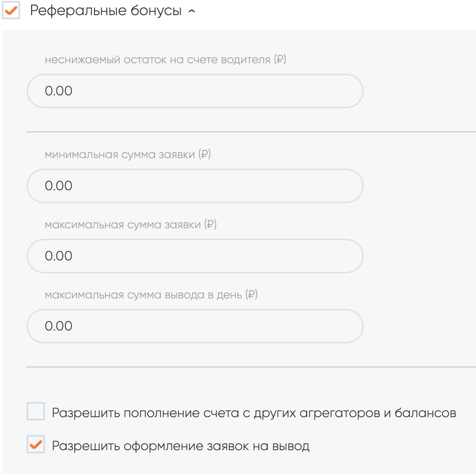
Task: Click the максимальная сумма вывода в день field
Action: tap(195, 326)
